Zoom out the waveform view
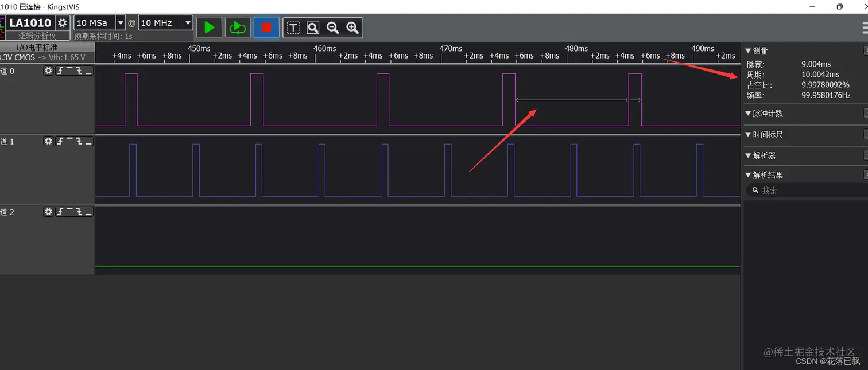 [332, 28]
